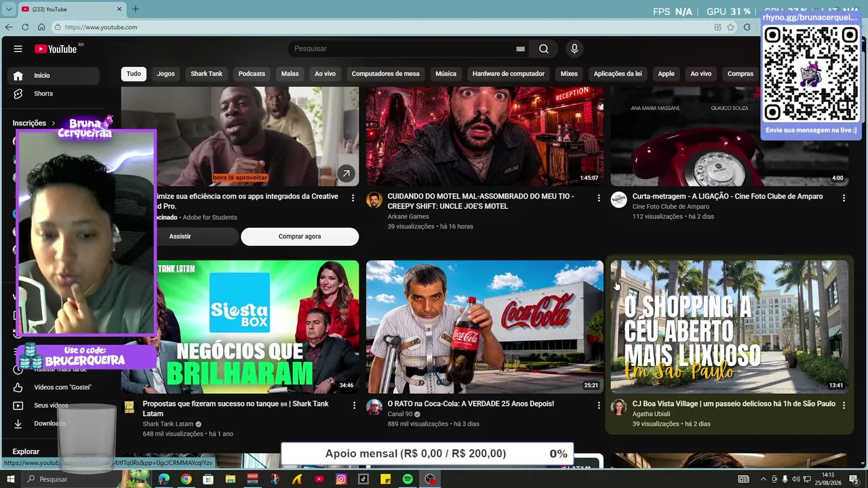Image resolution: width=868 pixels, height=488 pixels.
Task: Click the browser address bar
Action: 387,27
